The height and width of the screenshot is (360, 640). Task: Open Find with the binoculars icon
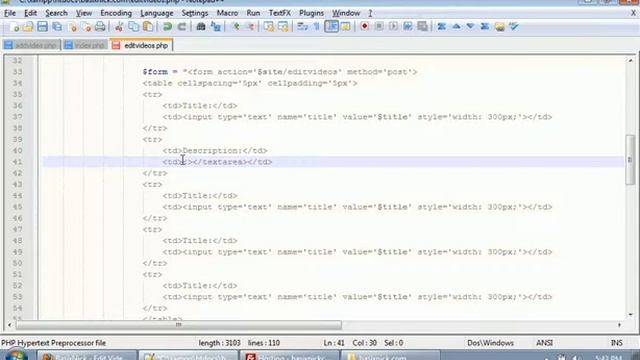(200, 27)
